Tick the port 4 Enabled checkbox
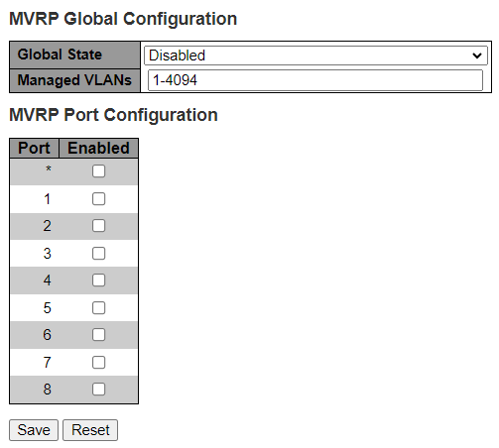 click(98, 280)
